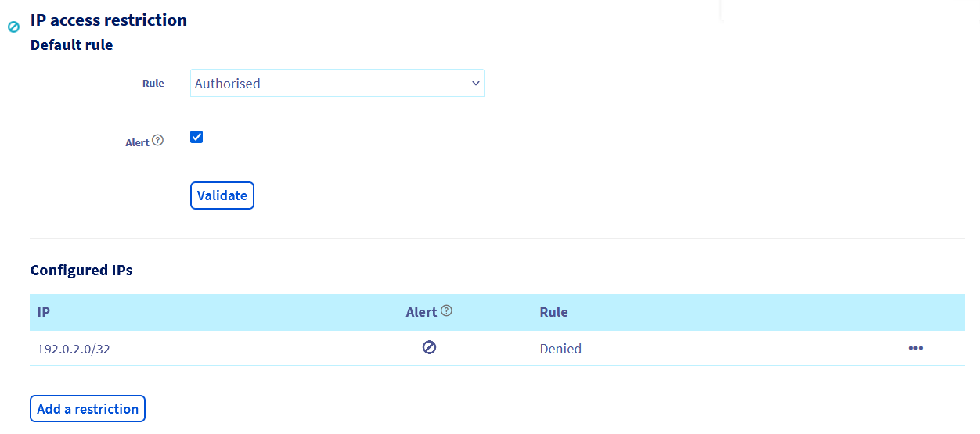This screenshot has width=980, height=434.
Task: Open the three-dot actions menu for 192.0.2.0/32
Action: (915, 348)
